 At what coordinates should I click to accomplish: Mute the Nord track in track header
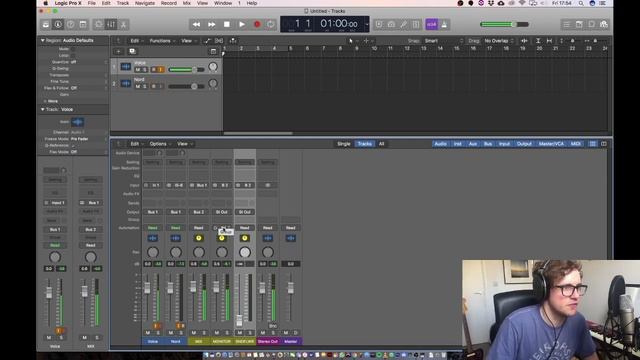tap(138, 87)
